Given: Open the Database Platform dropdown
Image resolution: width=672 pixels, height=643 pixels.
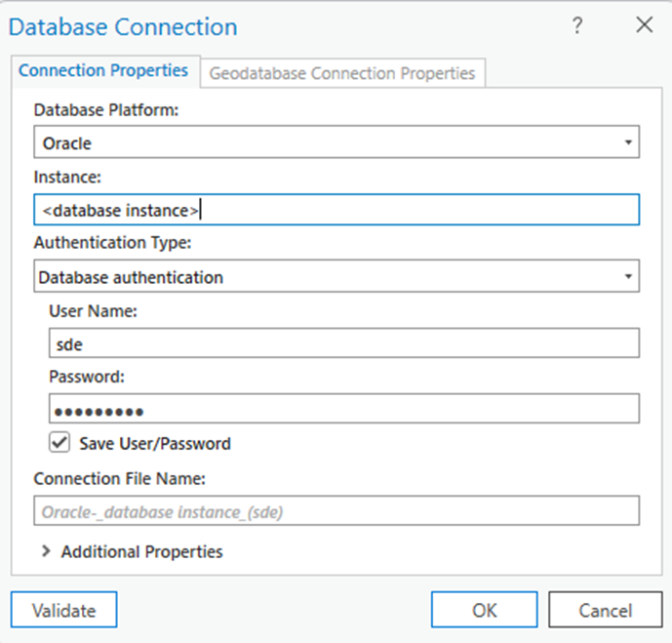Looking at the screenshot, I should click(x=336, y=142).
